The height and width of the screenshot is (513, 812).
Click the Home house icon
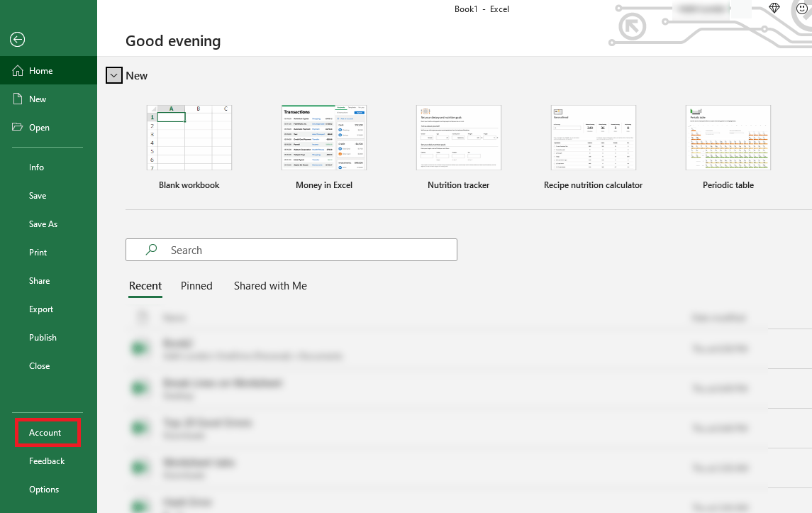tap(18, 70)
